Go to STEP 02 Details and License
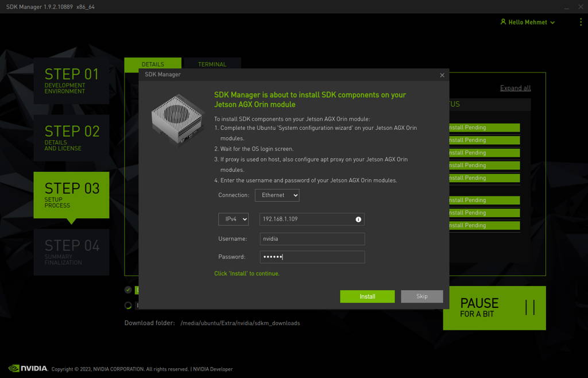Screen dimensions: 588x378 (x=71, y=138)
